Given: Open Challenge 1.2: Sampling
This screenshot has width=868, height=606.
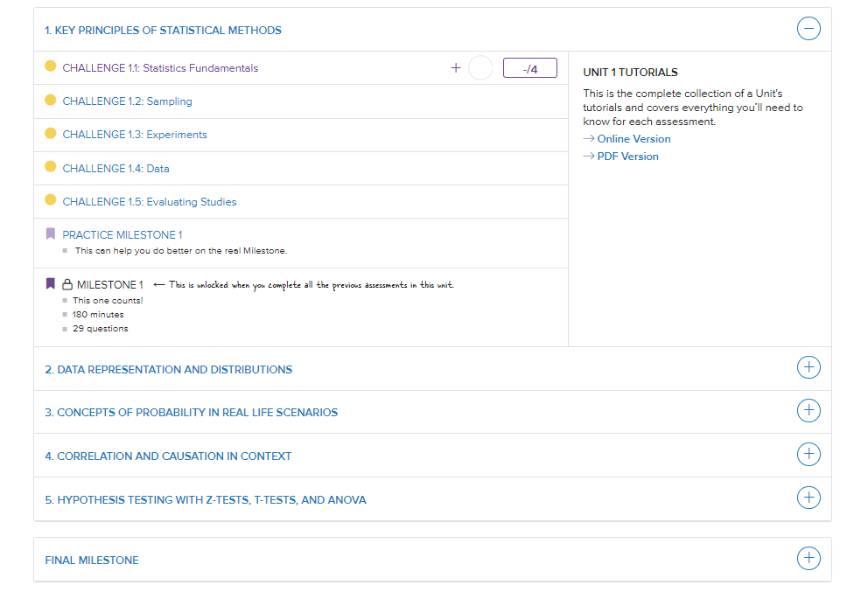Looking at the screenshot, I should pos(128,101).
